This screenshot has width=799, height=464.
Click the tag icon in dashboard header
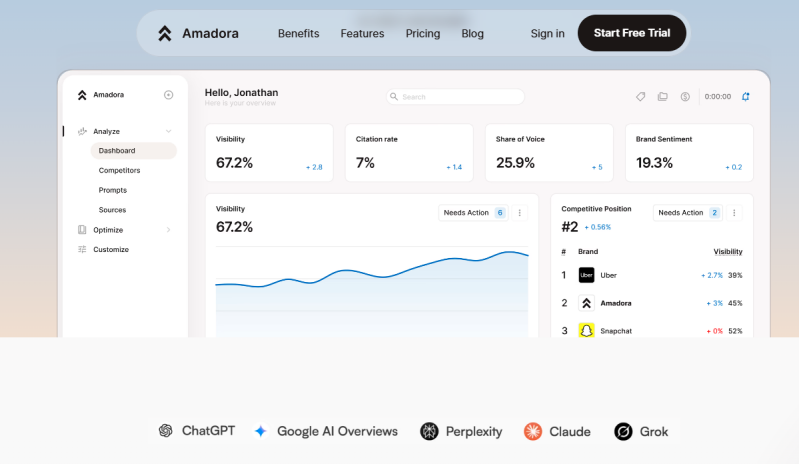point(641,97)
